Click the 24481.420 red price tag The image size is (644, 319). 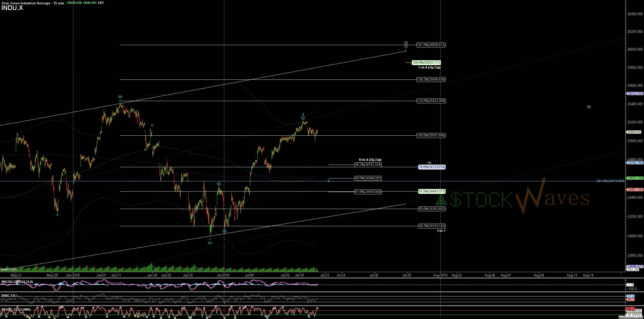(x=635, y=190)
